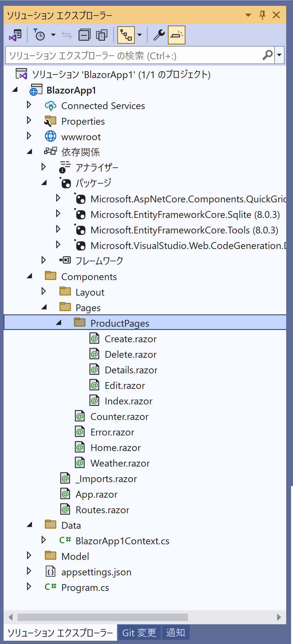Open search options dropdown arrow

coord(279,55)
